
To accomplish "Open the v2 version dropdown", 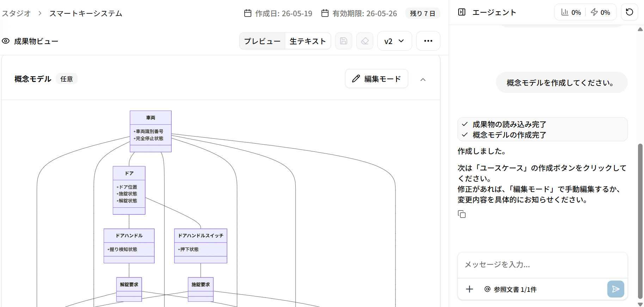I will pos(394,41).
